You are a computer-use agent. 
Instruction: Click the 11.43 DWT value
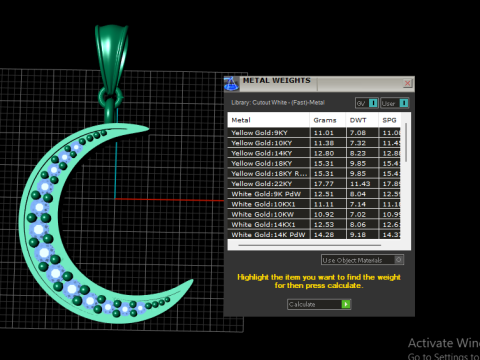(x=360, y=184)
